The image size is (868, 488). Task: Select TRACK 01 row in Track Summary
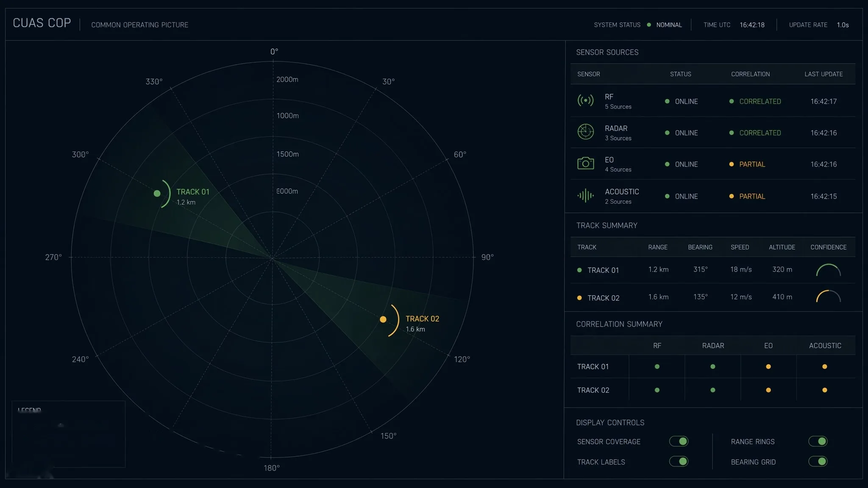coord(713,270)
